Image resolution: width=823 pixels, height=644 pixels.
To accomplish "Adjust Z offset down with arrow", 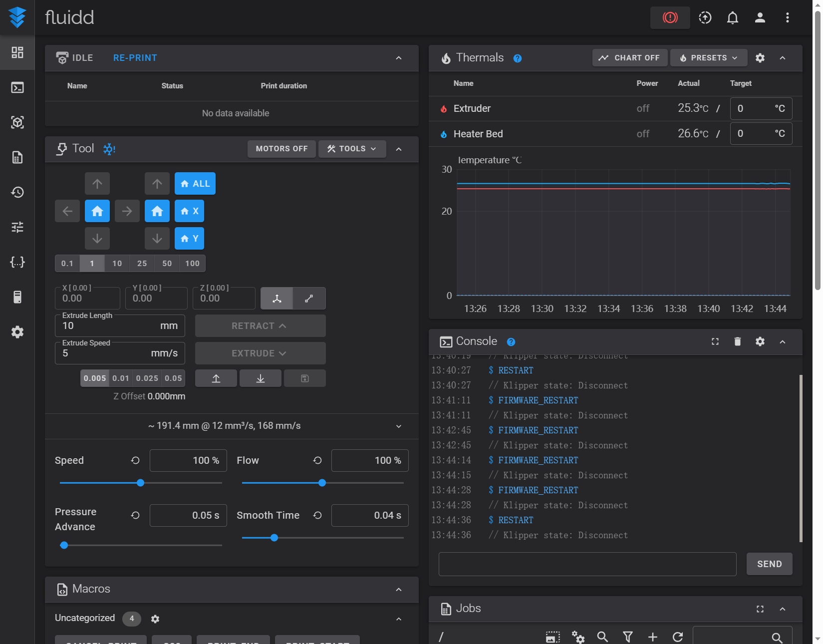I will [x=261, y=378].
